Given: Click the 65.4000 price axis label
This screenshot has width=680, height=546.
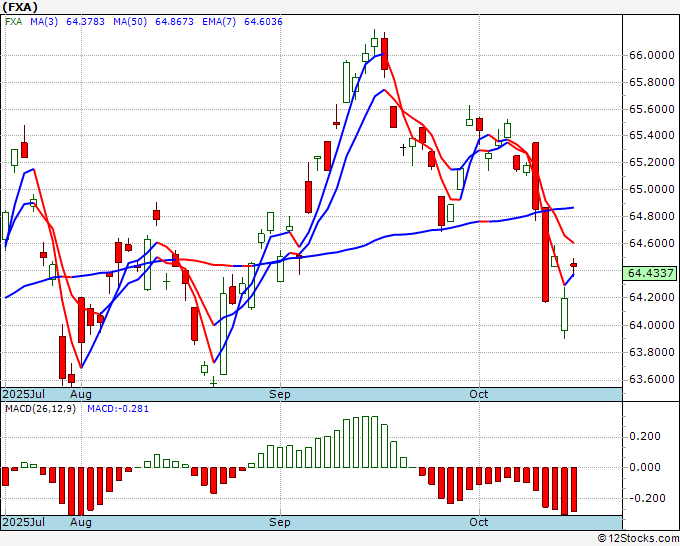Looking at the screenshot, I should [651, 136].
